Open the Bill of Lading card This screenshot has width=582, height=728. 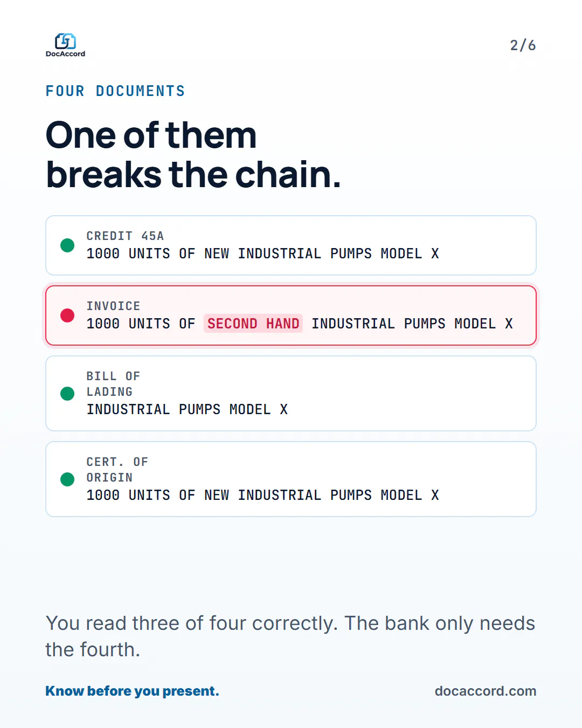pyautogui.click(x=291, y=393)
